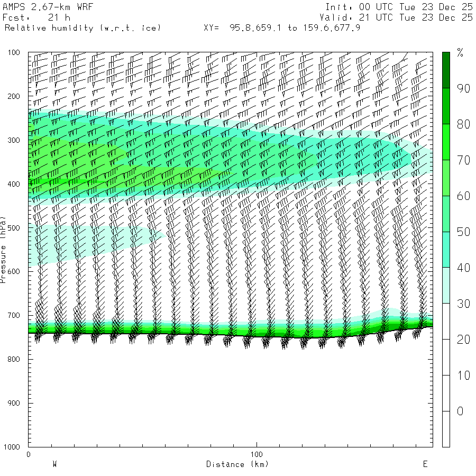Click the Distance (km) horizontal axis label
The height and width of the screenshot is (476, 476).
click(x=237, y=464)
